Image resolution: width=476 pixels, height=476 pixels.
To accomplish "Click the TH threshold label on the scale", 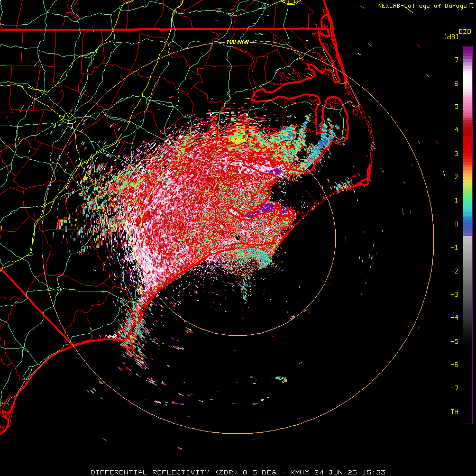I will coord(454,412).
